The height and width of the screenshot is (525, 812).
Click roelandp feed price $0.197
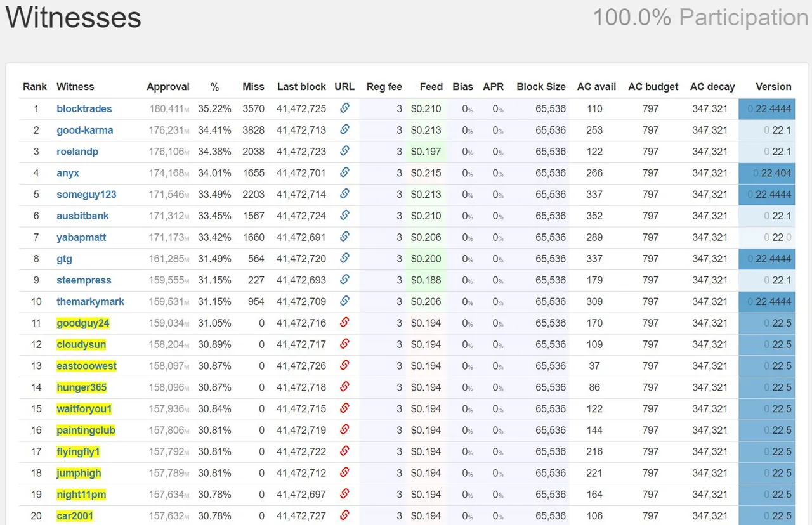click(426, 152)
